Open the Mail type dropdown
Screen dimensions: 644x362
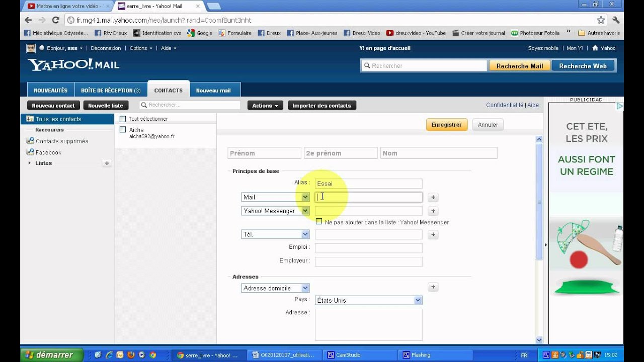(x=275, y=197)
